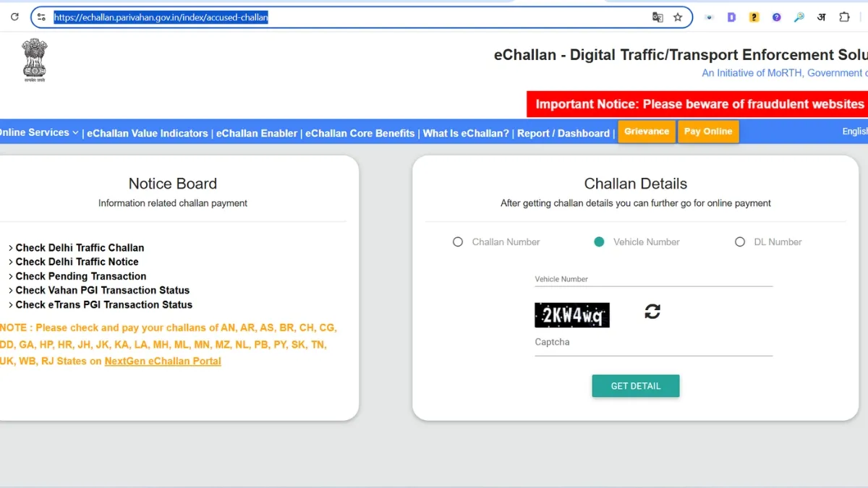Refresh the captcha image
Viewport: 868px width, 488px height.
(652, 312)
